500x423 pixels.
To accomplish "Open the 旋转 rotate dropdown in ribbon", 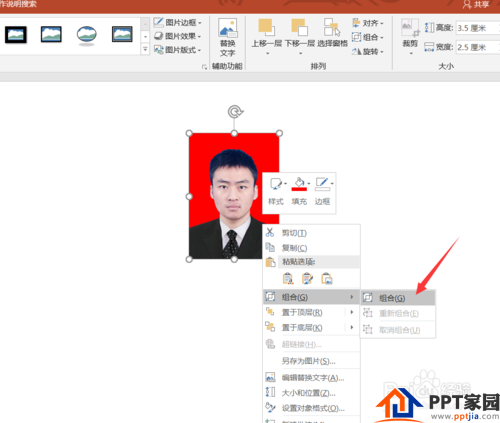I will (x=368, y=51).
